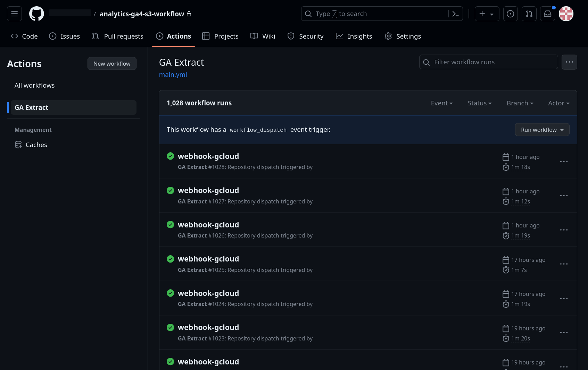Screen dimensions: 588x370
Task: Click '17 hours ago' timestamp of run #1024
Action: [x=528, y=294]
